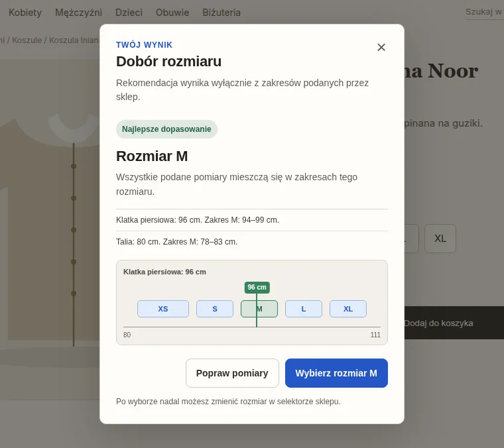
Task: Select the XL segment in size chart
Action: 348,309
